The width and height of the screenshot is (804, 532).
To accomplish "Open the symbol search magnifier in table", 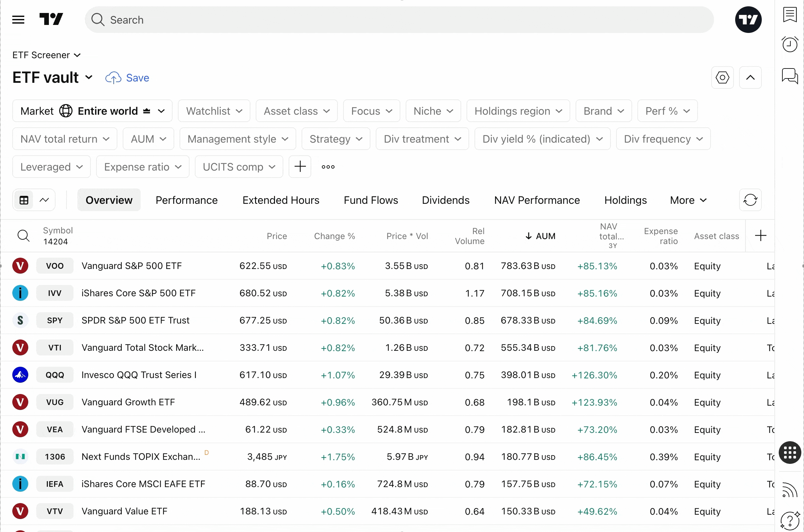I will pos(23,236).
